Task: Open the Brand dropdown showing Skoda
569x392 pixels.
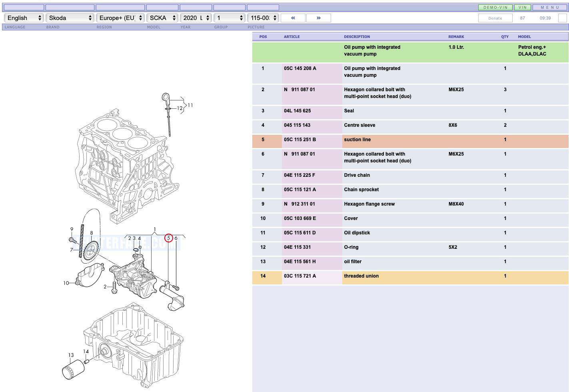Action: pyautogui.click(x=70, y=18)
